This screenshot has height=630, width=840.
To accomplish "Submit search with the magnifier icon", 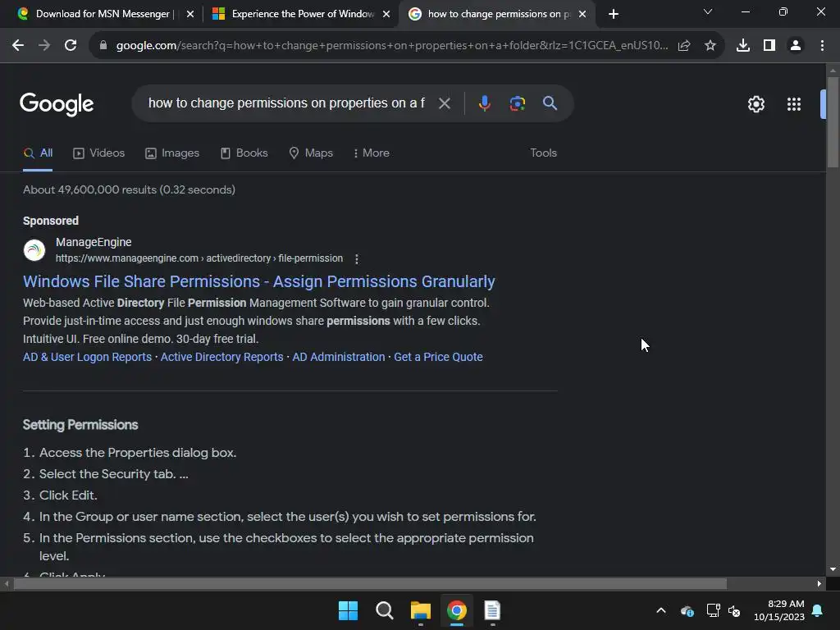I will pos(550,103).
